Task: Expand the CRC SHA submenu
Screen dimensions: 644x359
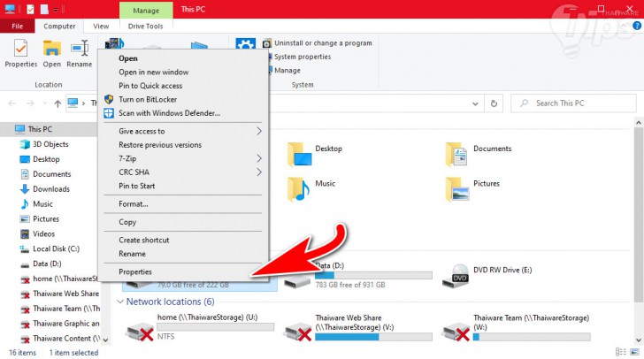Action: pos(183,172)
